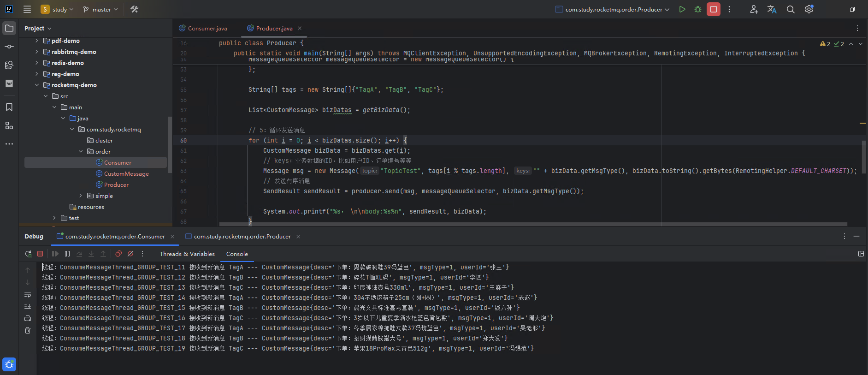Open IDE settings gear icon

click(809, 9)
